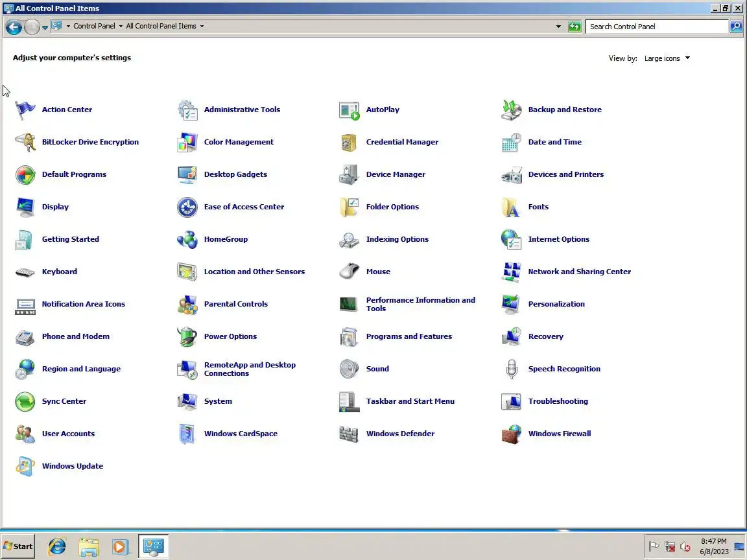
Task: Open the Parental Controls link
Action: 236,304
